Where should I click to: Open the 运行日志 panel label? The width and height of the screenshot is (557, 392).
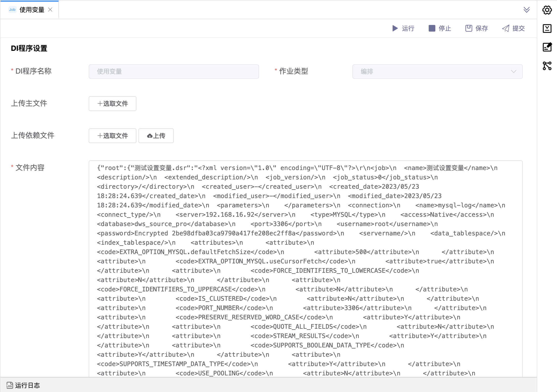[x=27, y=385]
